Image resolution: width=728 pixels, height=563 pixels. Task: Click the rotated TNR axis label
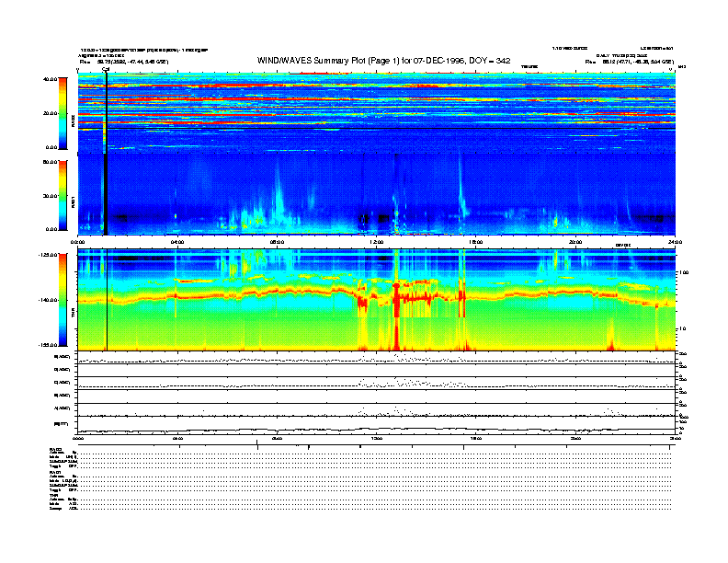pos(73,315)
